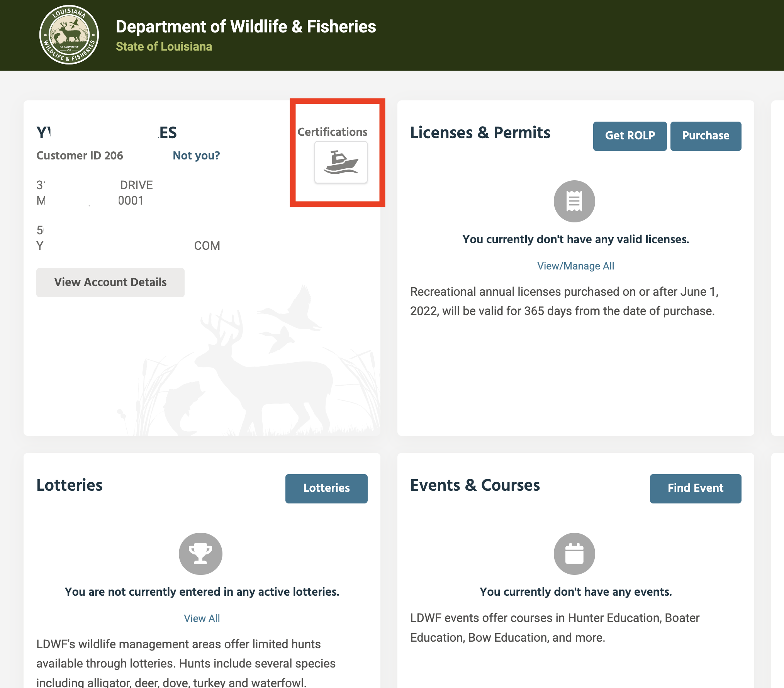Click the Certifications label
Screen dimensions: 784x688
pyautogui.click(x=333, y=132)
